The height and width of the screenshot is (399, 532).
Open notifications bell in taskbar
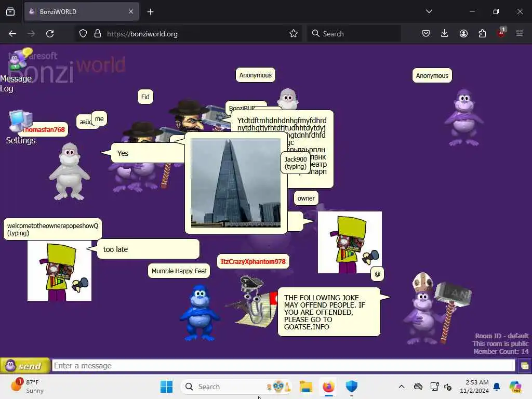click(x=497, y=387)
